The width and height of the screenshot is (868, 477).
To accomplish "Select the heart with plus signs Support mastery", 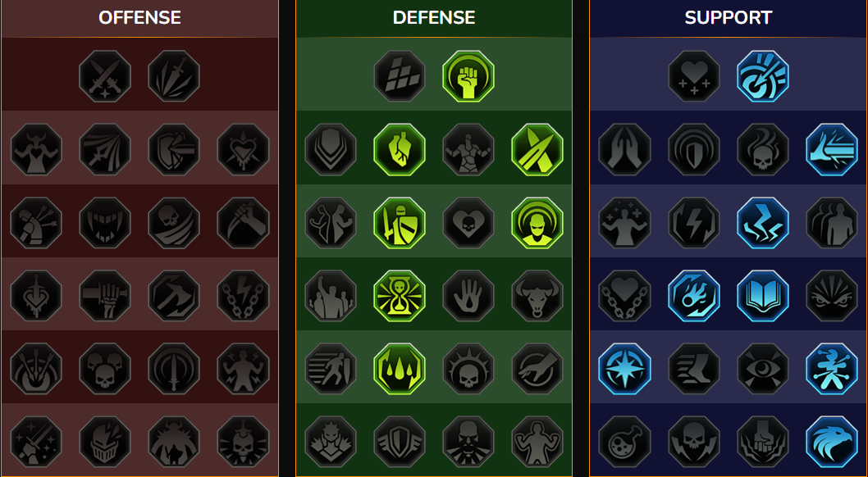I will pos(694,76).
